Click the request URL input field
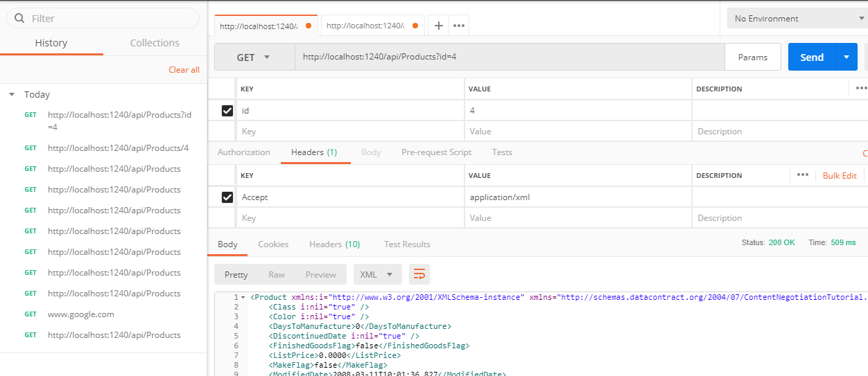The height and width of the screenshot is (376, 868). [x=510, y=57]
